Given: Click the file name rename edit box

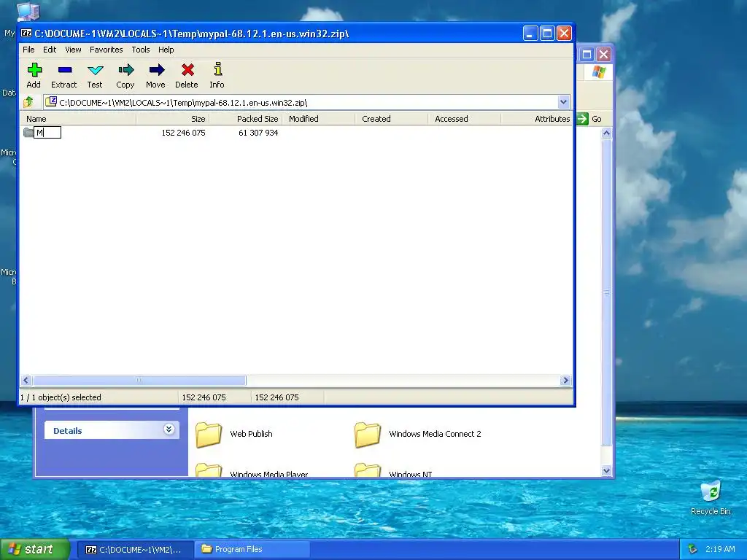Looking at the screenshot, I should (x=47, y=133).
